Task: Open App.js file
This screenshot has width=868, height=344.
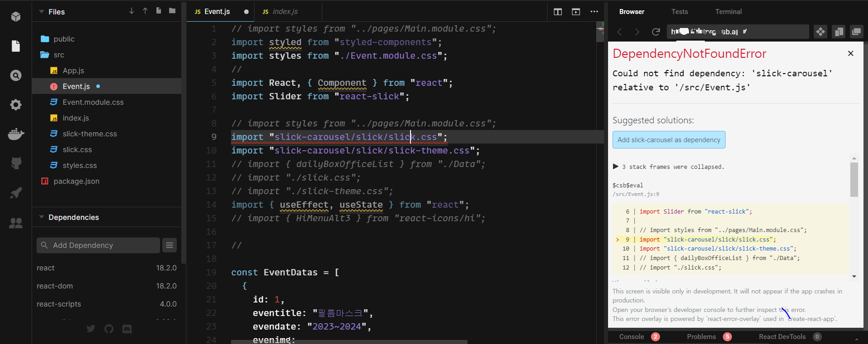Action: click(x=73, y=70)
